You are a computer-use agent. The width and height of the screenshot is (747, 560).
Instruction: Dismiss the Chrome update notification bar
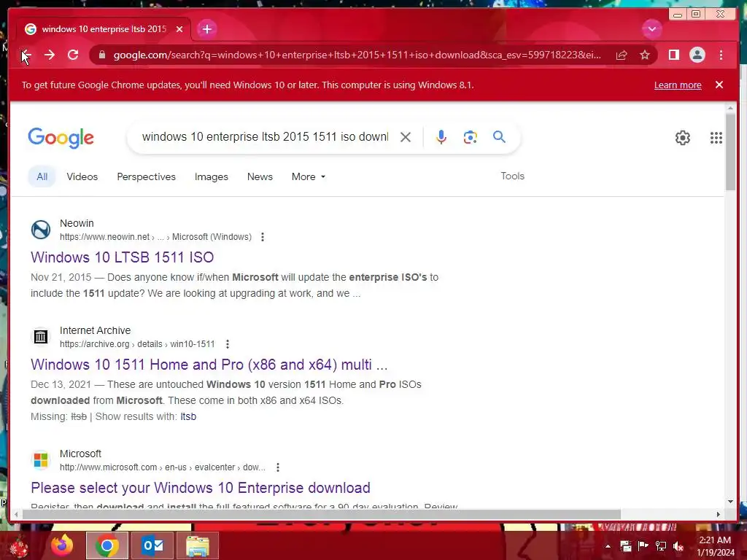(x=719, y=85)
